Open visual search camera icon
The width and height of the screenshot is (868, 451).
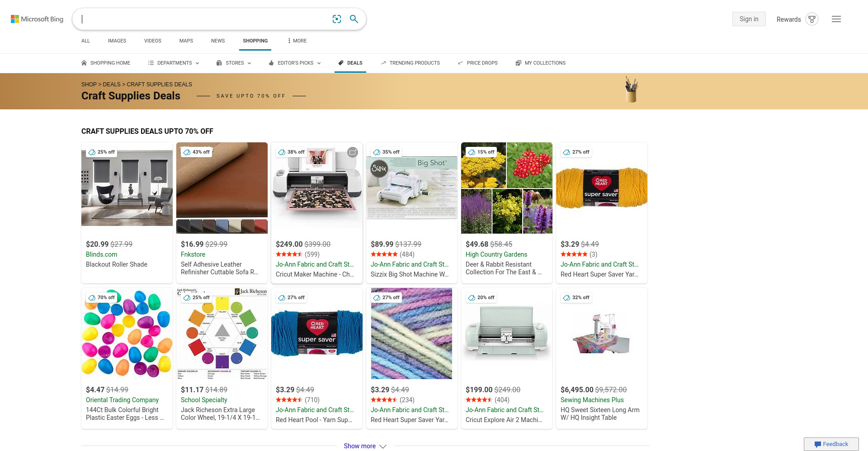click(336, 19)
